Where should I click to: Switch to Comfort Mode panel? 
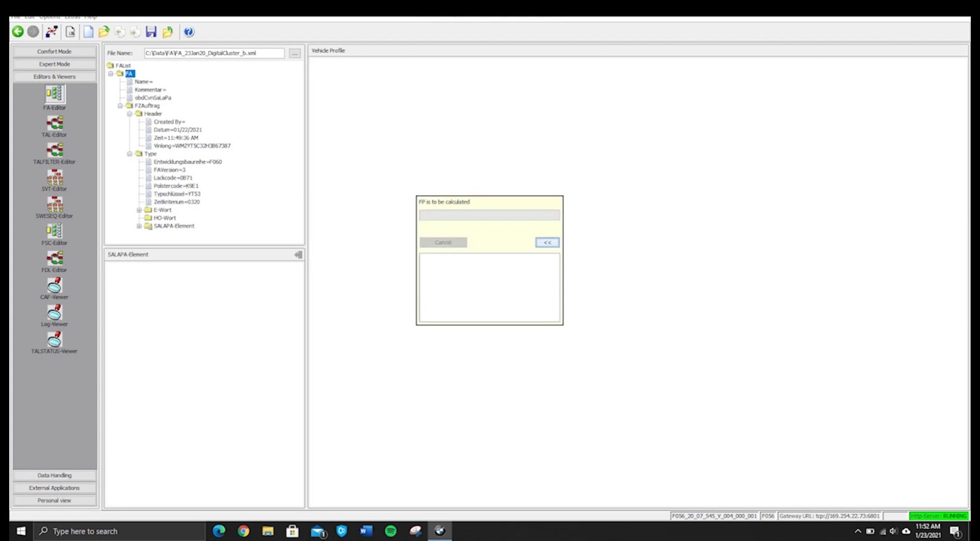point(55,51)
